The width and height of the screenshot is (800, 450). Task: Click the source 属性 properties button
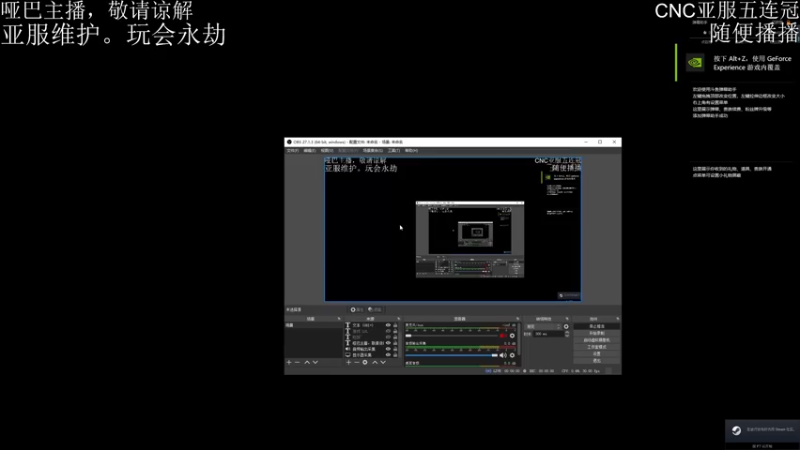click(357, 310)
